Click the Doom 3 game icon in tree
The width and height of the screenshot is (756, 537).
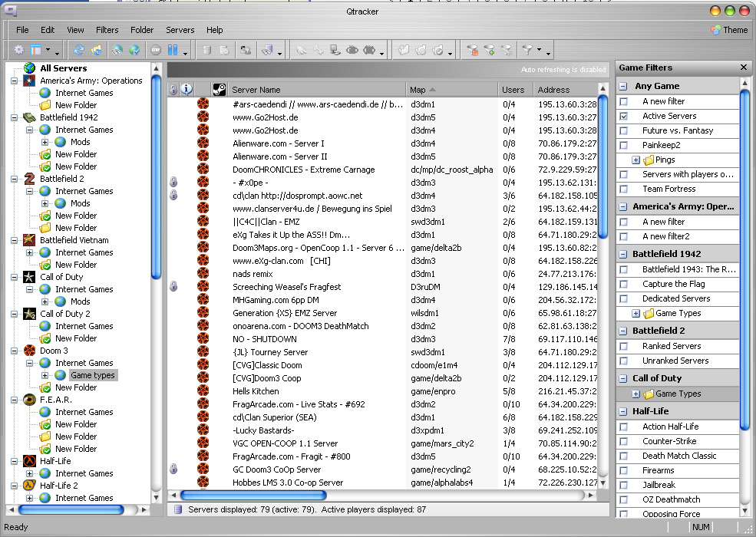30,351
